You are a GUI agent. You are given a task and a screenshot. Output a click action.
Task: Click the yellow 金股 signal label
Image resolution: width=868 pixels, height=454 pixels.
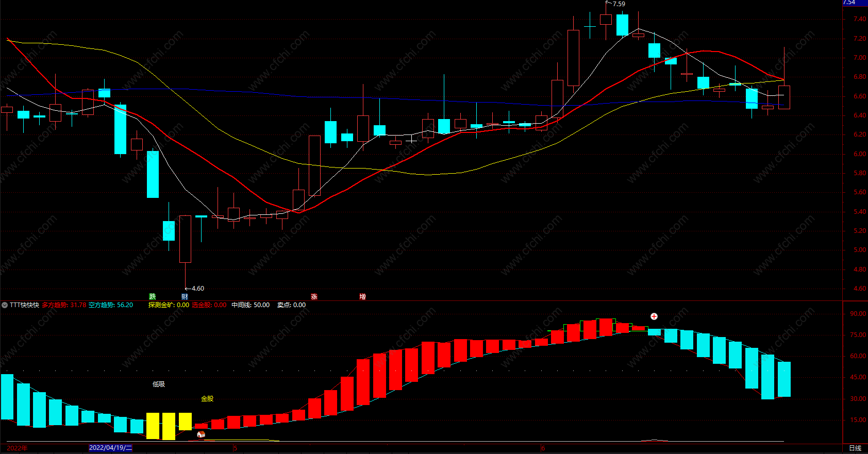click(207, 399)
